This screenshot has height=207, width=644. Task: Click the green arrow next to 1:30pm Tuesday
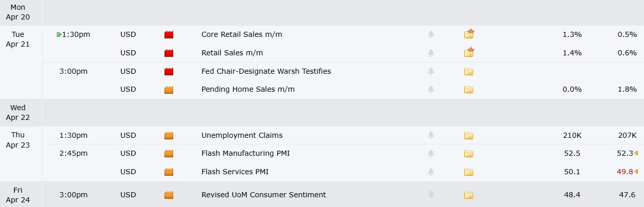59,35
